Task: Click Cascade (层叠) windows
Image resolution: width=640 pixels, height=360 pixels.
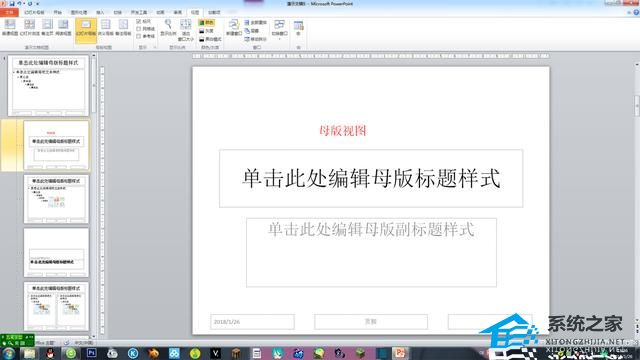Action: 252,31
